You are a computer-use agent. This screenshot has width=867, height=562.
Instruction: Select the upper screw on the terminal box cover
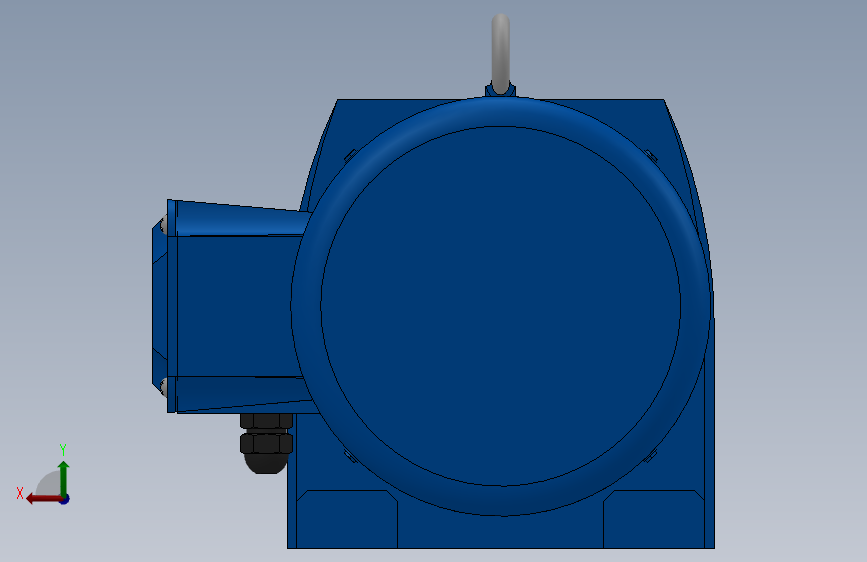tap(163, 225)
